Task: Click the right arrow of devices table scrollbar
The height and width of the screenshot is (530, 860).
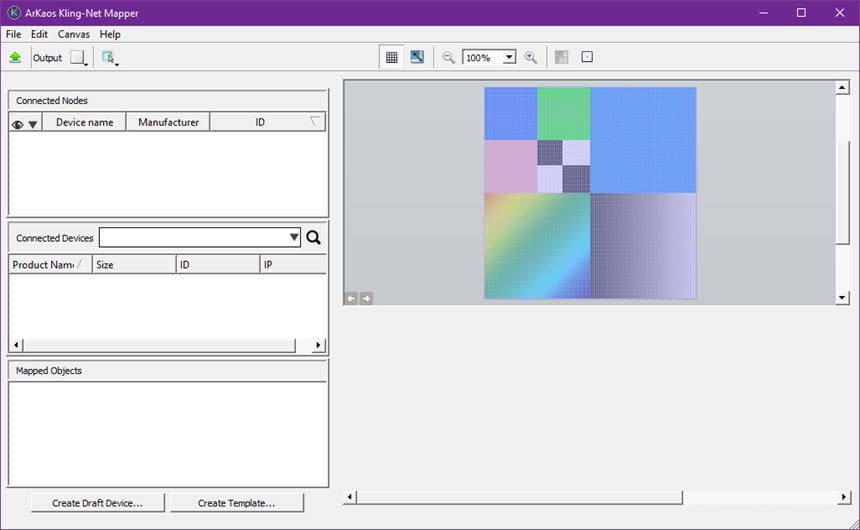Action: point(318,345)
